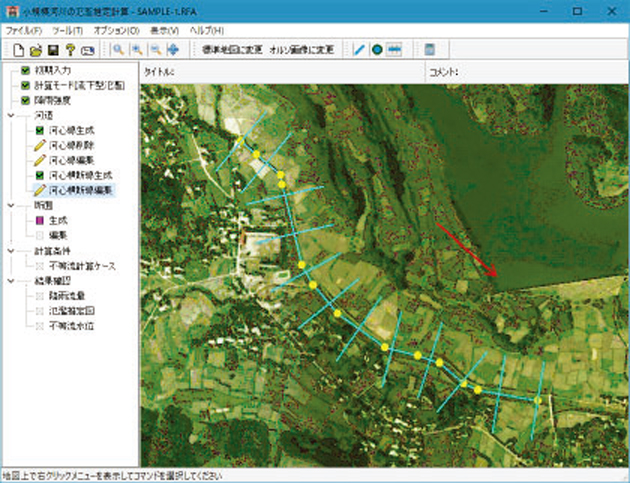
Task: Activate the blue pan arrows tool
Action: pos(174,49)
